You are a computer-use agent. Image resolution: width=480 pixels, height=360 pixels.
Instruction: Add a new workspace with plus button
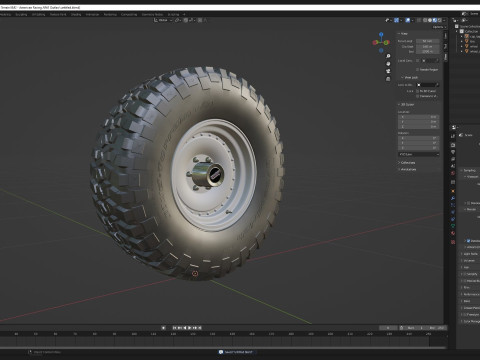[x=184, y=14]
